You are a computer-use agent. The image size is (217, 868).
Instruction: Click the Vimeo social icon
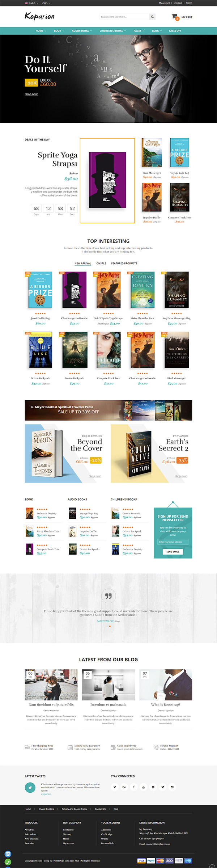(162, 787)
